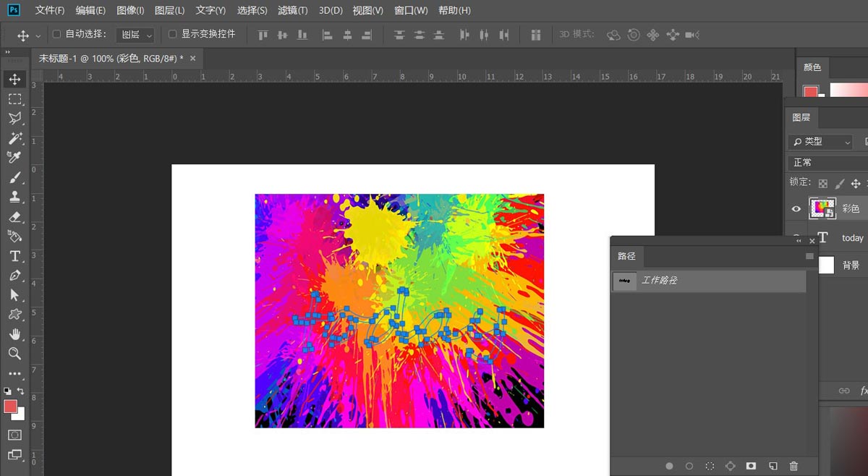Open the 编辑(E) menu
This screenshot has height=476, width=868.
pyautogui.click(x=90, y=11)
